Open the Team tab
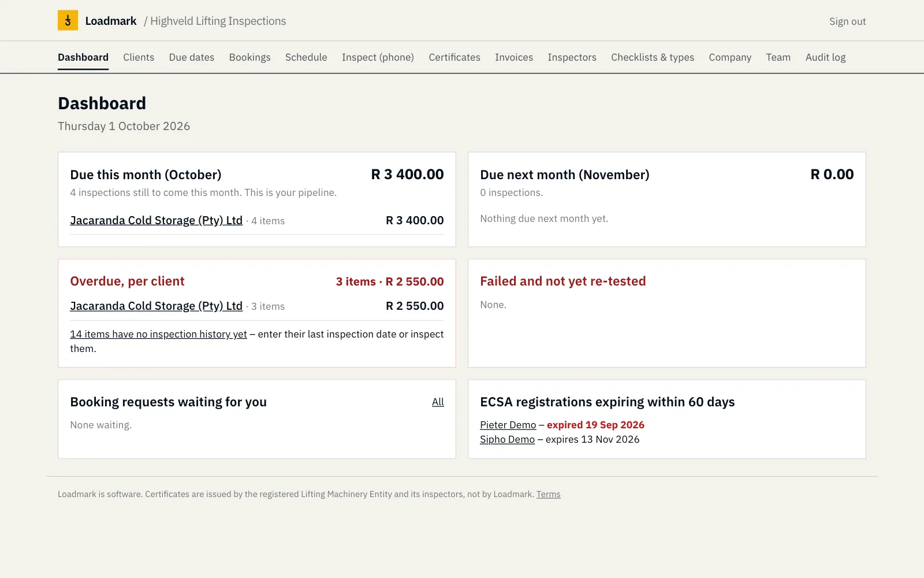The width and height of the screenshot is (924, 578). tap(778, 57)
